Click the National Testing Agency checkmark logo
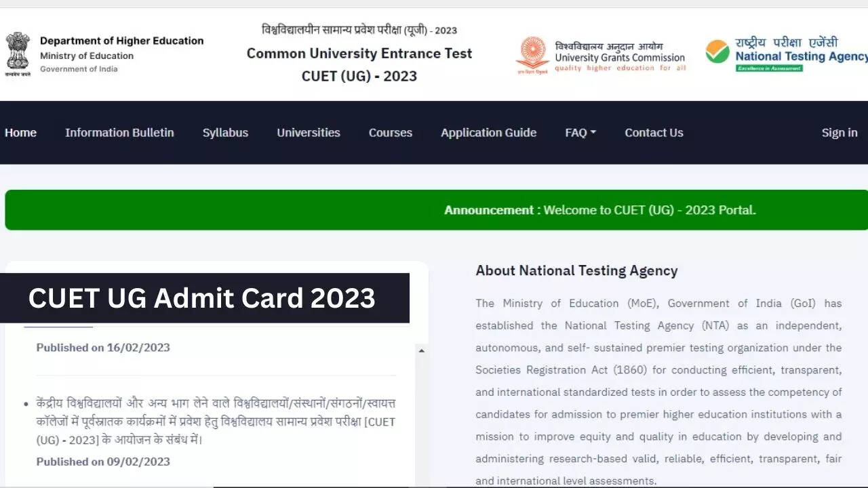 717,52
